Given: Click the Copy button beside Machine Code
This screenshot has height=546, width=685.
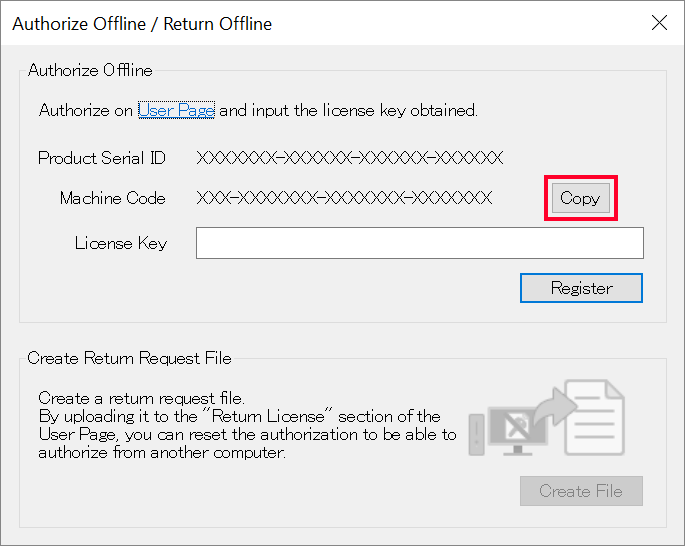Looking at the screenshot, I should tap(579, 198).
